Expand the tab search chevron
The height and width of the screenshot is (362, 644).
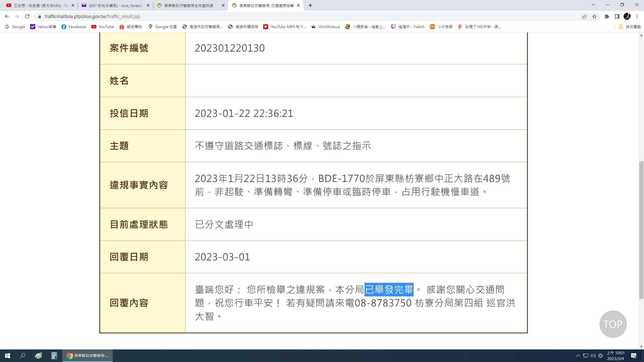point(593,5)
